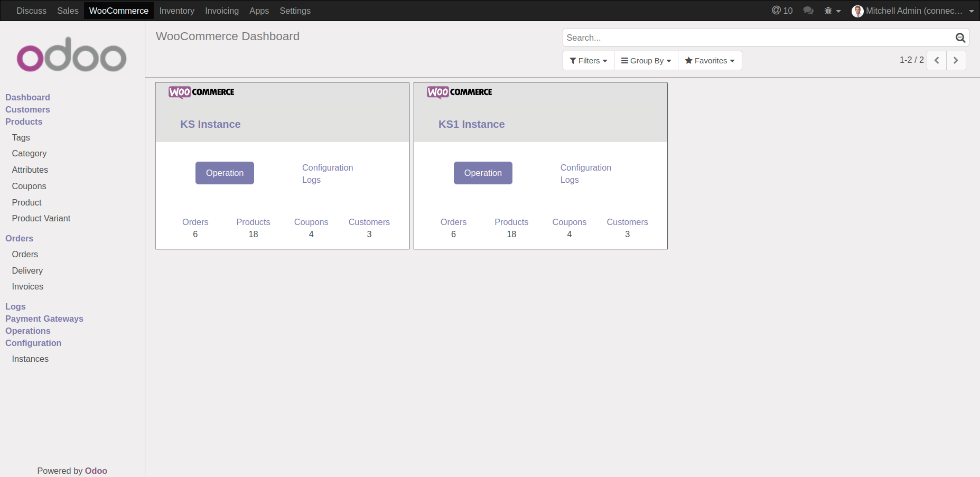Open the conversations chat bubble icon
The width and height of the screenshot is (980, 477).
(x=808, y=11)
